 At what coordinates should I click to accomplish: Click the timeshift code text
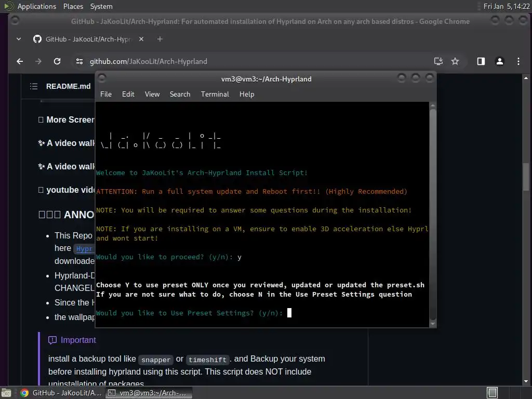pyautogui.click(x=207, y=360)
